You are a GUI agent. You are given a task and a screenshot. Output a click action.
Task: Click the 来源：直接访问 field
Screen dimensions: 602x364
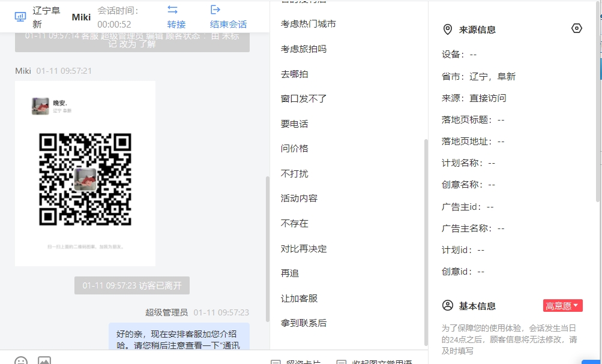point(474,98)
